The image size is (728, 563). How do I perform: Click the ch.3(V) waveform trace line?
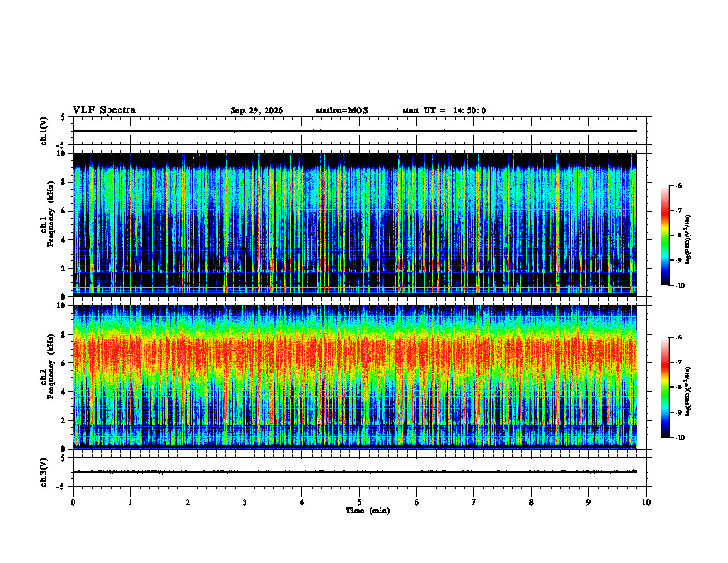(354, 472)
